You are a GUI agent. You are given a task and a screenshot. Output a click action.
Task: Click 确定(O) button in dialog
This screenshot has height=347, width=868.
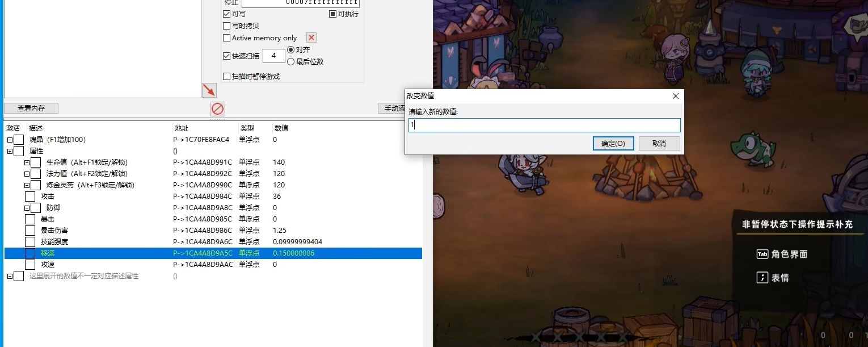613,143
